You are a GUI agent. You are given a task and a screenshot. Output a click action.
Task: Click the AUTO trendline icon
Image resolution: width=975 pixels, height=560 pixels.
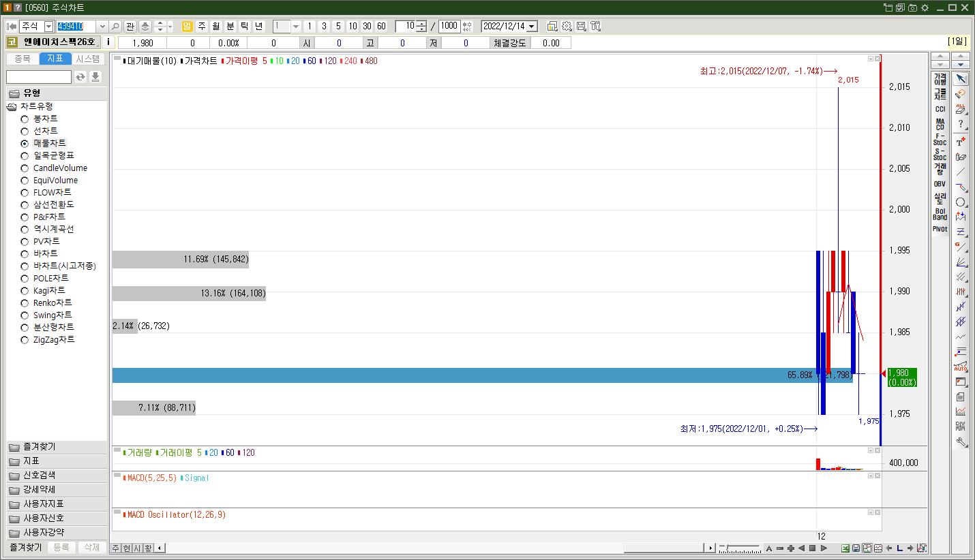[961, 367]
